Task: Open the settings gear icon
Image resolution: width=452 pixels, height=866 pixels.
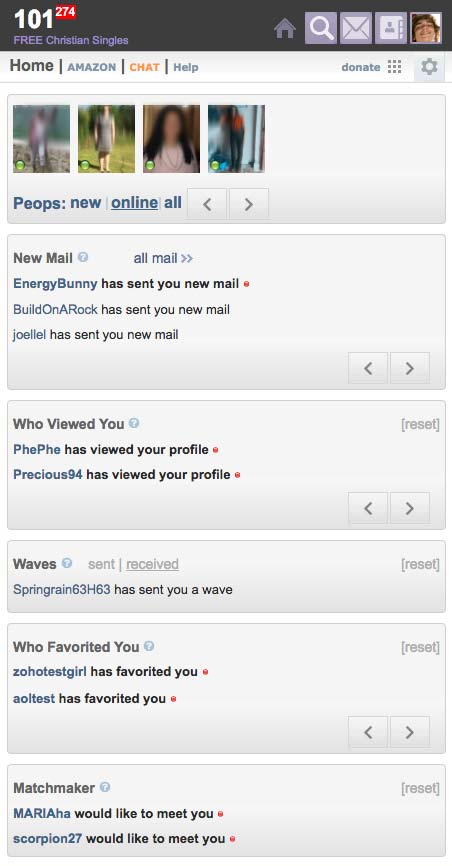Action: click(x=429, y=67)
